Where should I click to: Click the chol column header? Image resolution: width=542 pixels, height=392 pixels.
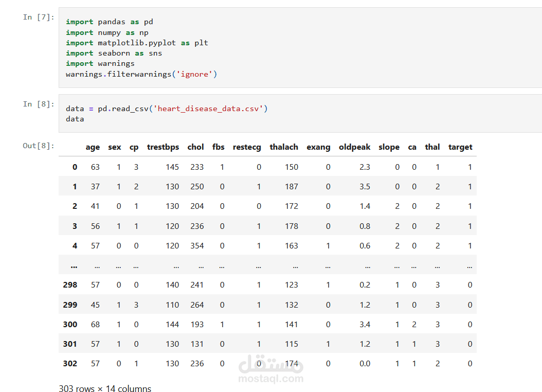coord(195,147)
